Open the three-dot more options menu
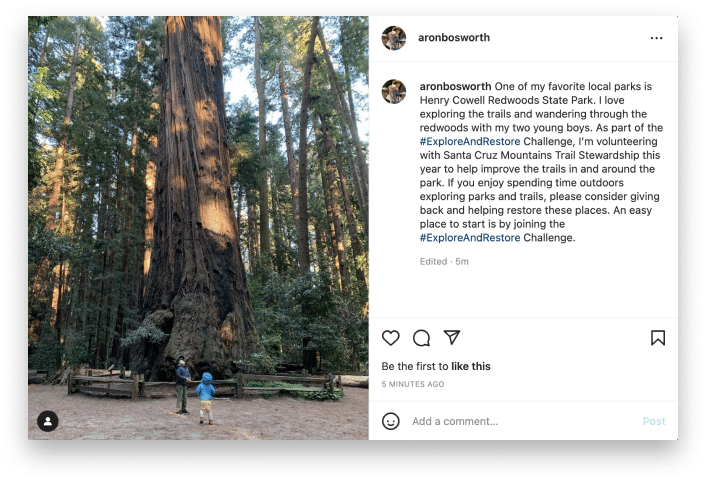 click(x=657, y=38)
